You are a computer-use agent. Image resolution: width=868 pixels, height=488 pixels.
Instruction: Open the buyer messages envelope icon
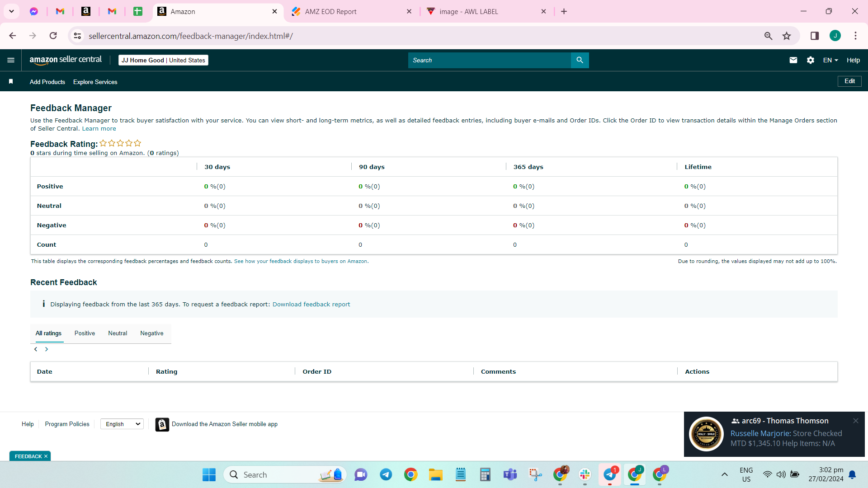793,60
